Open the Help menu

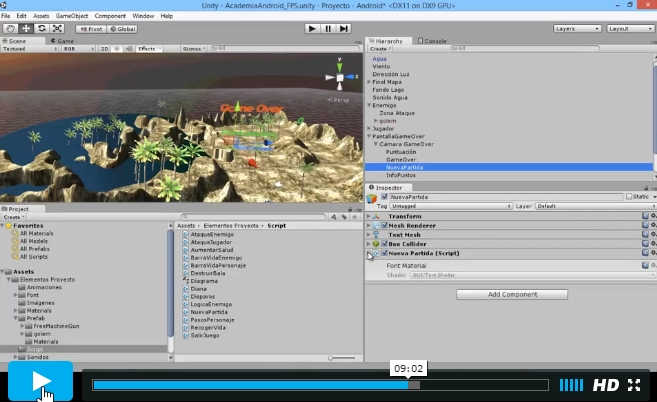(x=166, y=16)
